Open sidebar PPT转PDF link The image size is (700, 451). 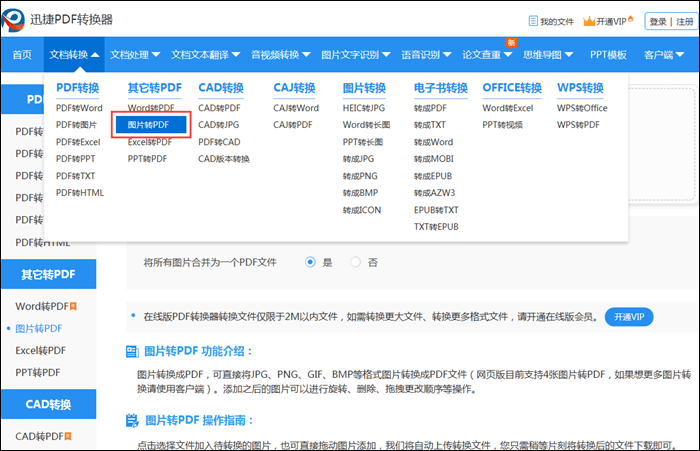(38, 372)
